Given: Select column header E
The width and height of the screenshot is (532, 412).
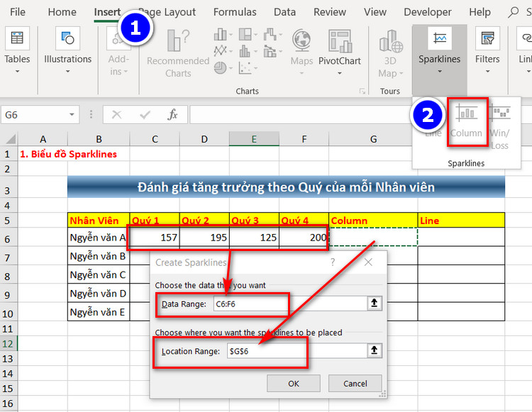Looking at the screenshot, I should click(x=254, y=139).
